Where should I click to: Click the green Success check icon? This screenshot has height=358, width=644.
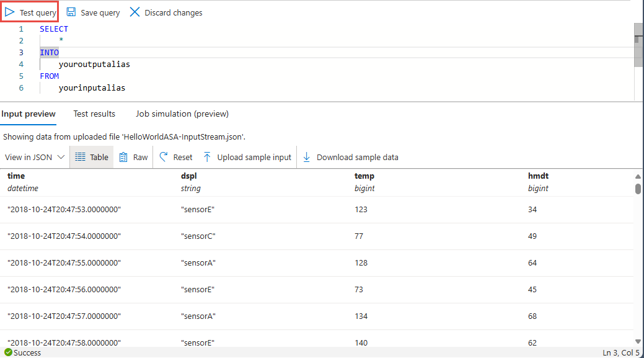(8, 352)
